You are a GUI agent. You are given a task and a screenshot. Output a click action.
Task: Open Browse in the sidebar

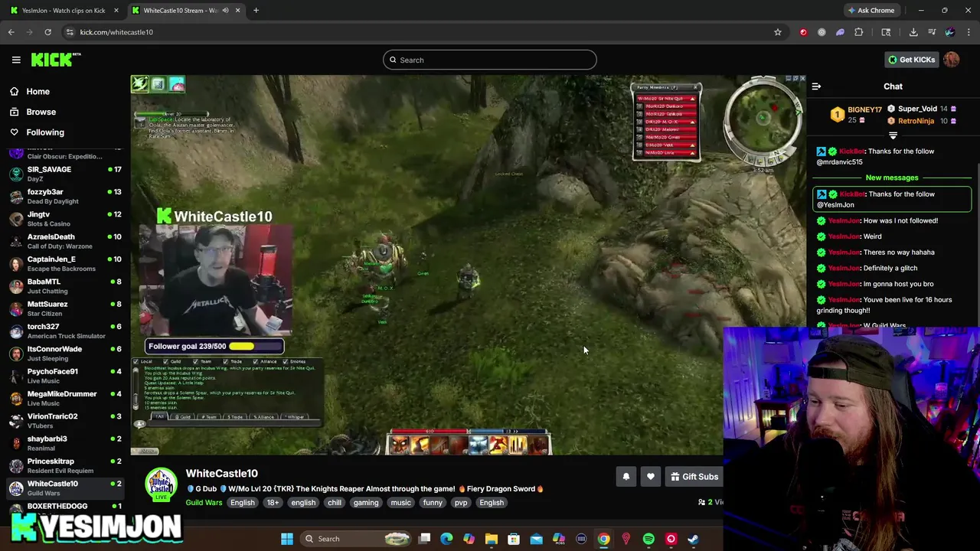click(x=41, y=112)
